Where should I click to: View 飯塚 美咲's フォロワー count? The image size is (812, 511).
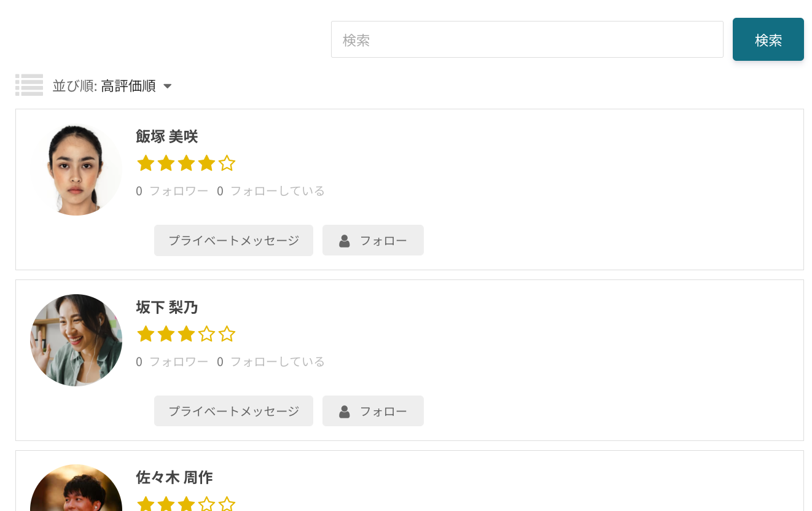pyautogui.click(x=172, y=191)
